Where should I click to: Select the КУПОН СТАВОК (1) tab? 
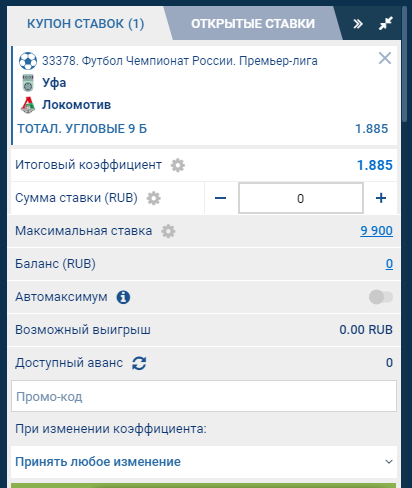tap(86, 24)
